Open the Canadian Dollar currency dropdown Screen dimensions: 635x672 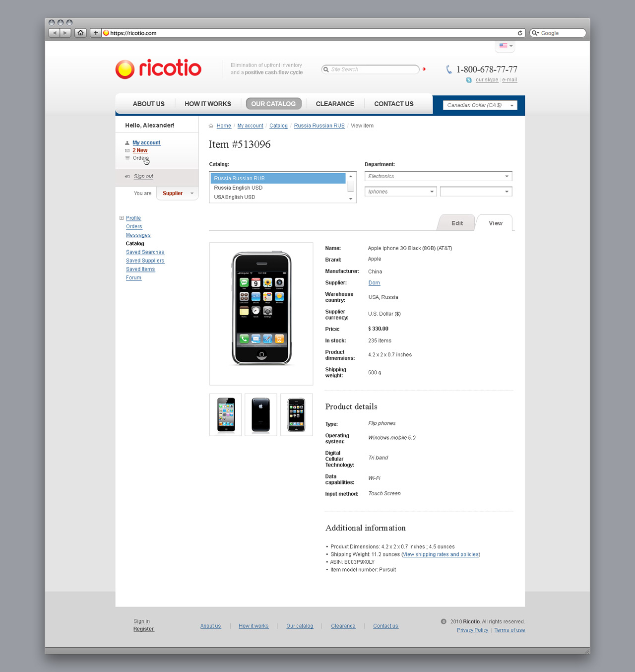click(480, 105)
